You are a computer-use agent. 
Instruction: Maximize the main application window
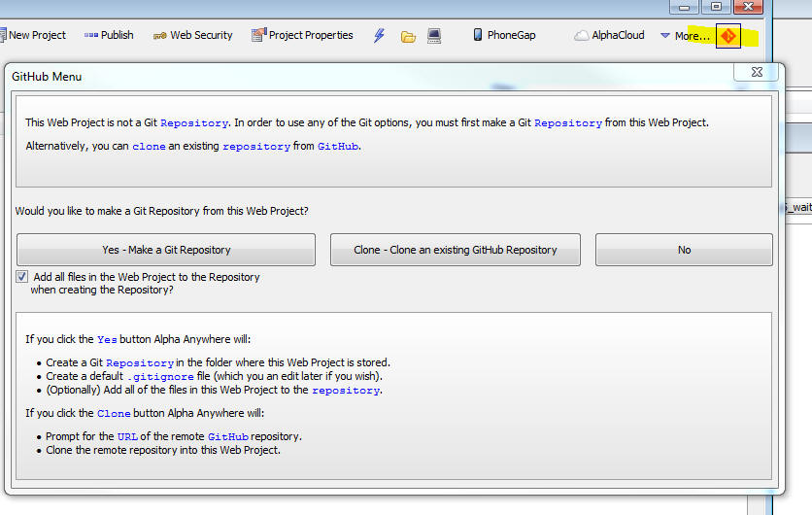tap(716, 7)
